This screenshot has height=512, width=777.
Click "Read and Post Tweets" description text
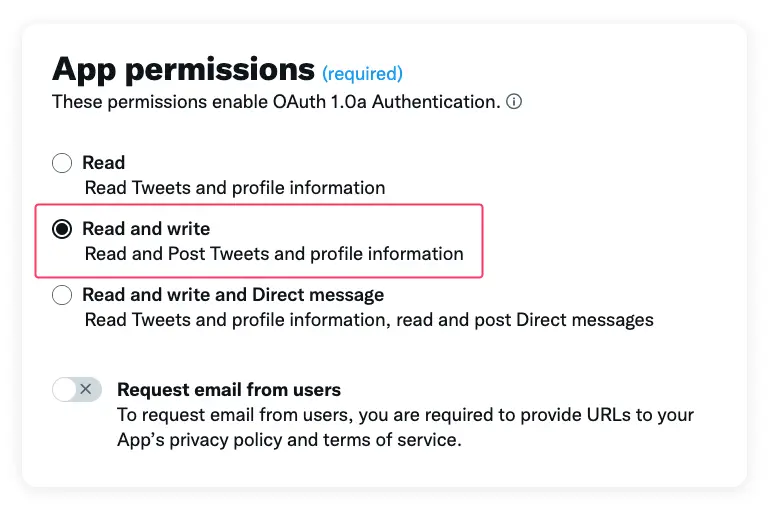(x=178, y=254)
